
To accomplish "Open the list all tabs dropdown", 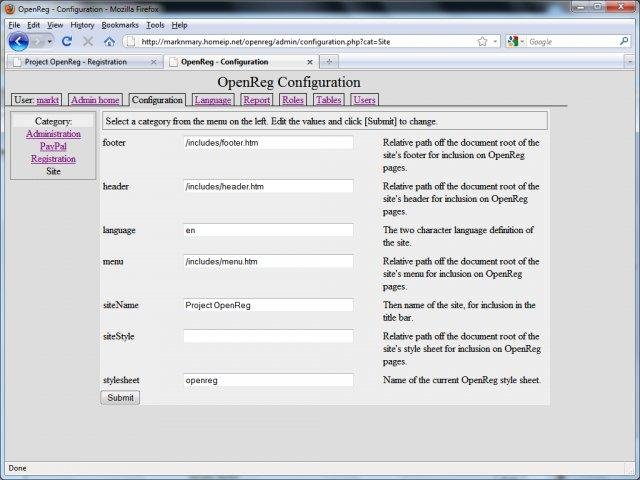I will point(629,62).
